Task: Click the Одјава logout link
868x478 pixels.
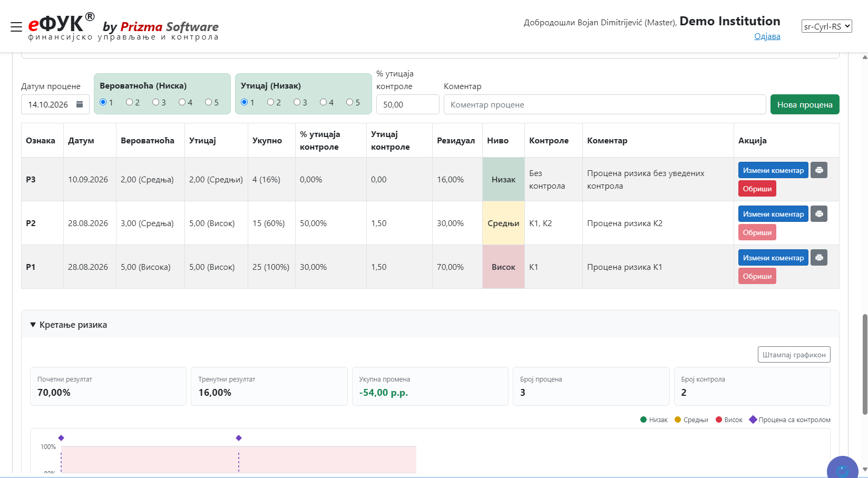Action: click(x=767, y=36)
